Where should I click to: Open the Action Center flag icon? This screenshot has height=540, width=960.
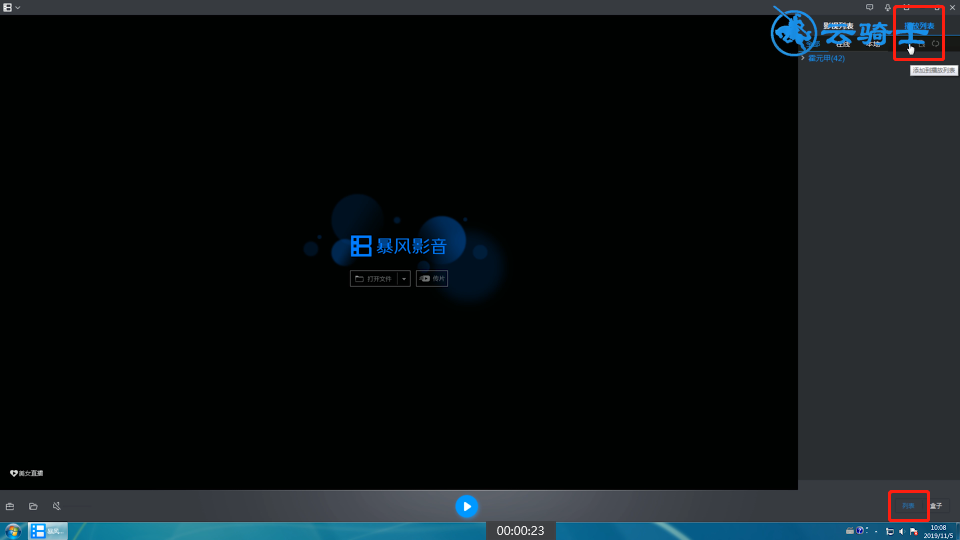point(913,531)
